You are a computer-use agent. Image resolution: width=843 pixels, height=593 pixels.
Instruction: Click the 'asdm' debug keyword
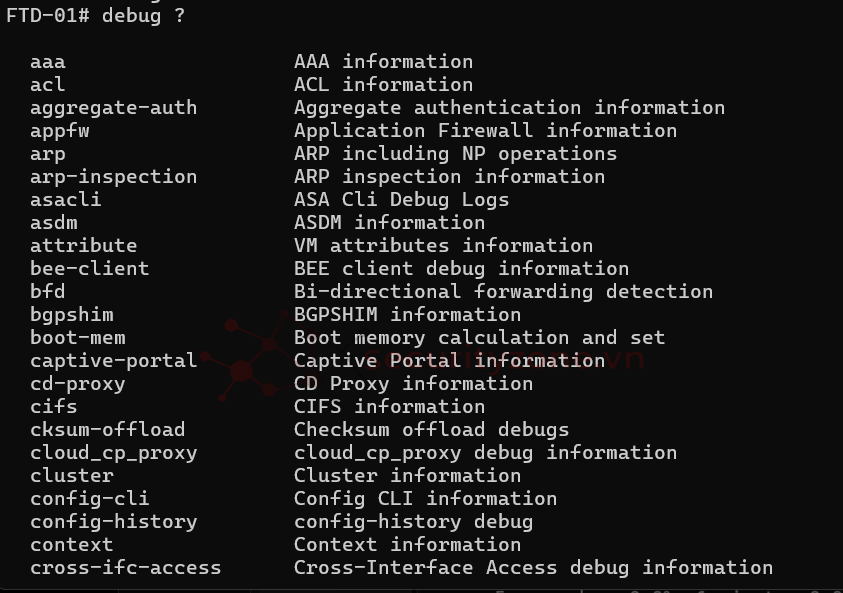pyautogui.click(x=53, y=223)
